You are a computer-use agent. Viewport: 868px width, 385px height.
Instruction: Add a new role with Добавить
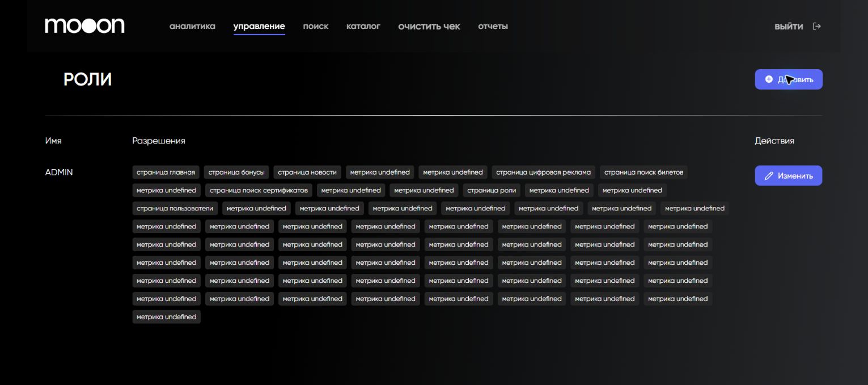click(789, 79)
